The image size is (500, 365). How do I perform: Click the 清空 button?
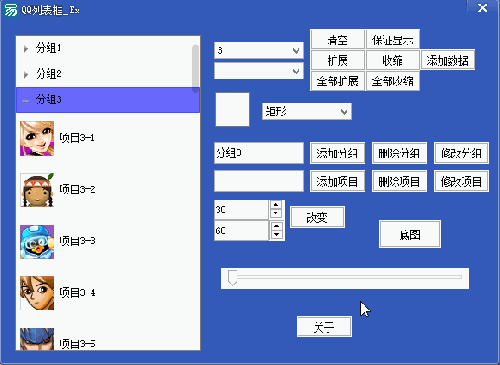pos(337,40)
